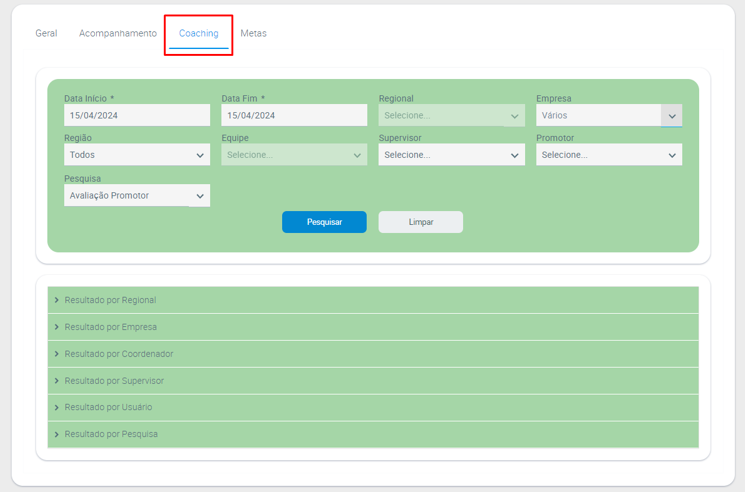Click the Limpar button
This screenshot has width=745, height=492.
pos(420,222)
